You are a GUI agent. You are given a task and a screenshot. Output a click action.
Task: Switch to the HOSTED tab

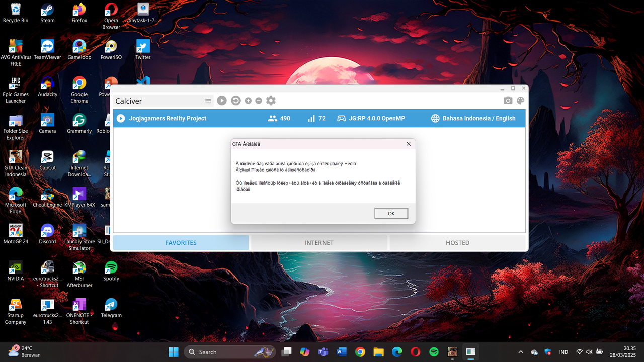(x=457, y=243)
